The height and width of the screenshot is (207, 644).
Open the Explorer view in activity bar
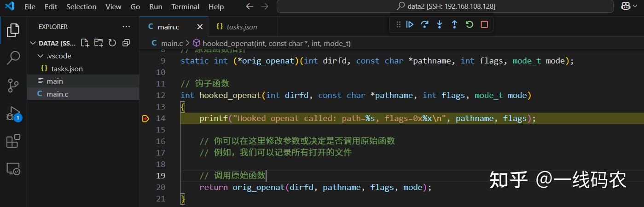[x=13, y=30]
